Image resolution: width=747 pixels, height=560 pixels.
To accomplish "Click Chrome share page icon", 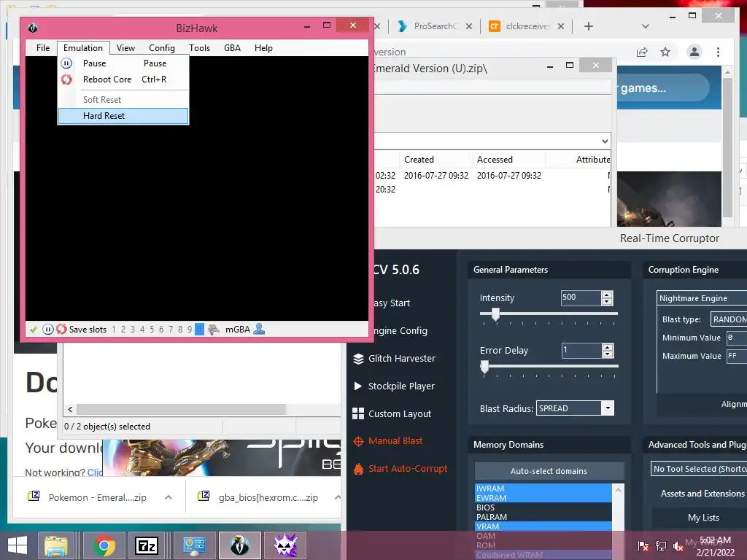I will [642, 52].
